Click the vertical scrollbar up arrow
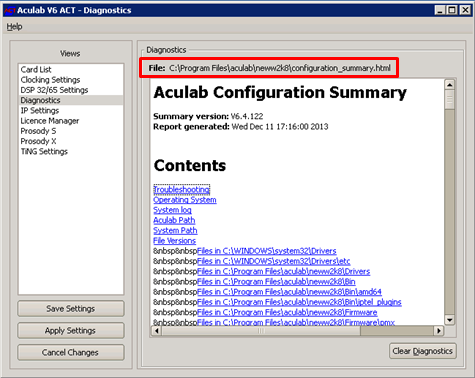This screenshot has height=378, width=475. (449, 85)
